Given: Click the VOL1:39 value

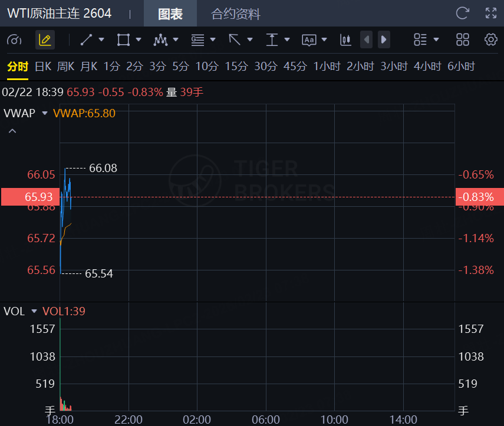Looking at the screenshot, I should (64, 311).
